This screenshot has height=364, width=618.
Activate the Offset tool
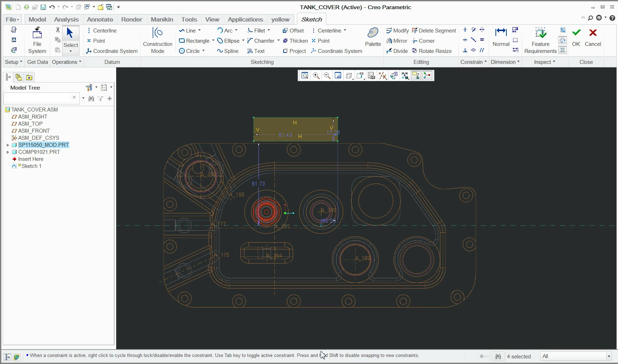click(x=293, y=31)
